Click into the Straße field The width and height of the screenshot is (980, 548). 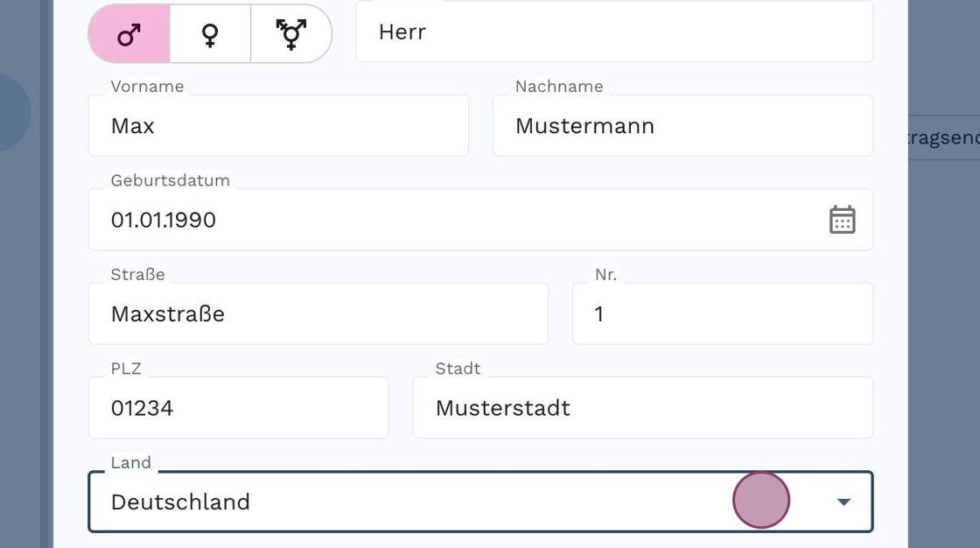[x=318, y=313]
